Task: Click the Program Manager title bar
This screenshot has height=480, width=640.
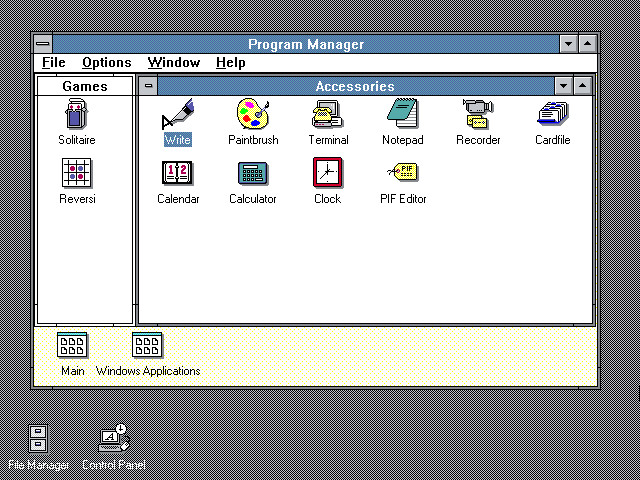Action: tap(306, 44)
